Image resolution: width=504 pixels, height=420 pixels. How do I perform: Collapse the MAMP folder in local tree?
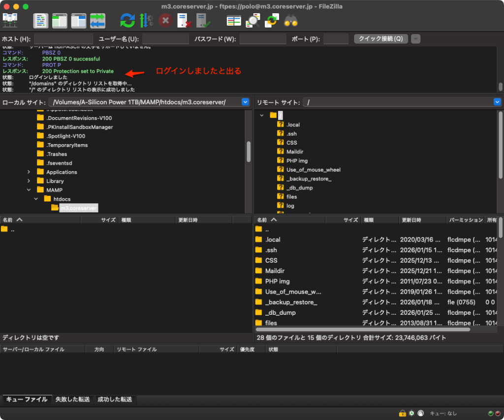coord(29,190)
